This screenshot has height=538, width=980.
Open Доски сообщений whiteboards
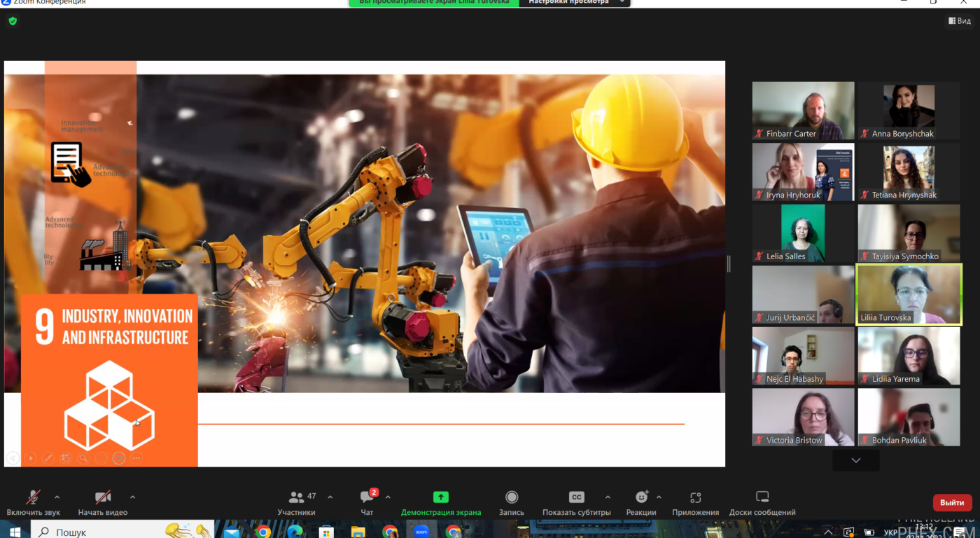pos(762,498)
